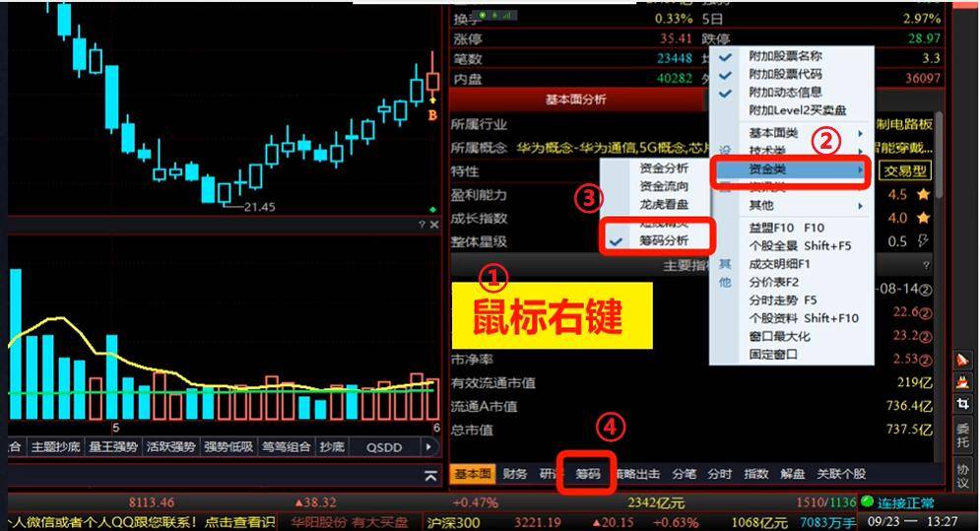The height and width of the screenshot is (531, 980).
Task: Click the cone icon below the rocket icon
Action: pos(962,381)
